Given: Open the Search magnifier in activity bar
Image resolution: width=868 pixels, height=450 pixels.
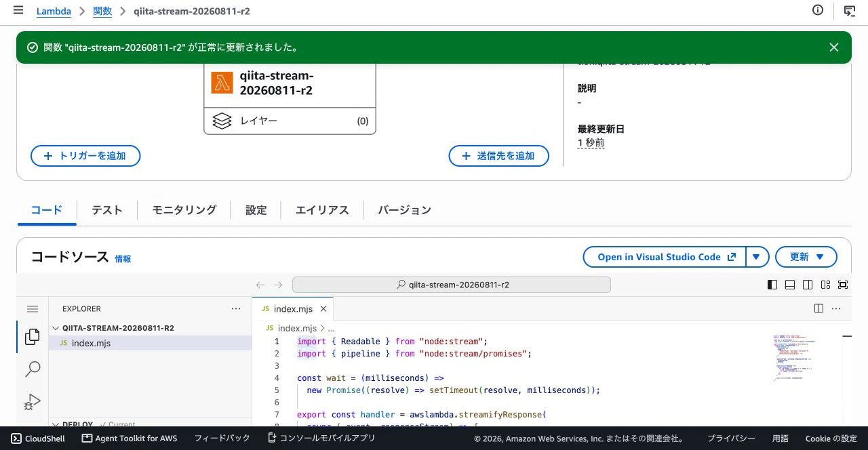Looking at the screenshot, I should [x=33, y=369].
